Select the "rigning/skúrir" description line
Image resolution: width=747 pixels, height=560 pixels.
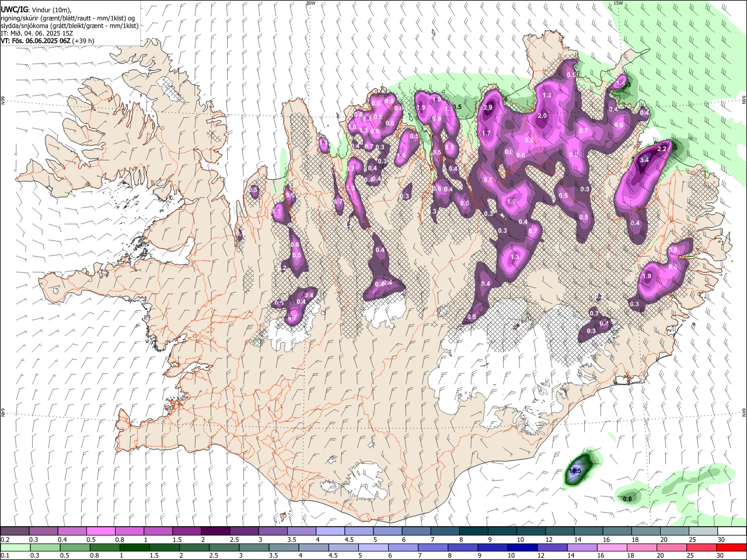coord(68,18)
